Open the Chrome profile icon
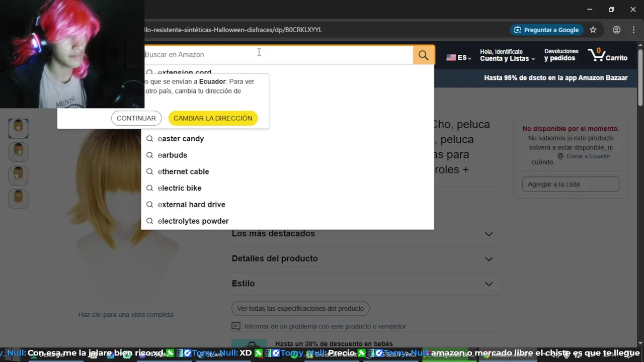Image resolution: width=644 pixels, height=362 pixels. 616,30
